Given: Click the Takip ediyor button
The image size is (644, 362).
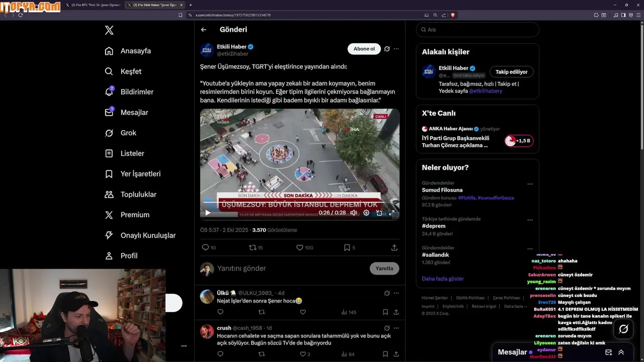Looking at the screenshot, I should (512, 72).
